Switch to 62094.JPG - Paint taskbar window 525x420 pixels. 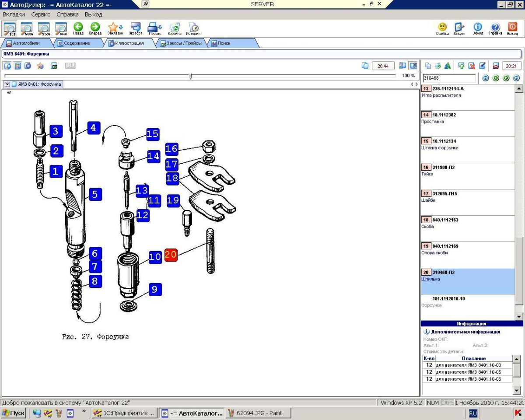[x=259, y=413]
